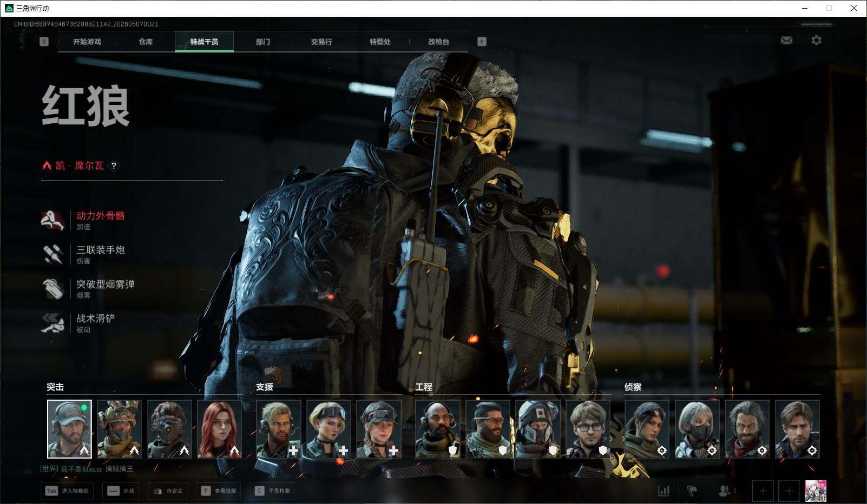The height and width of the screenshot is (504, 867).
Task: Select the 三联装手炮 skill icon
Action: [x=53, y=254]
